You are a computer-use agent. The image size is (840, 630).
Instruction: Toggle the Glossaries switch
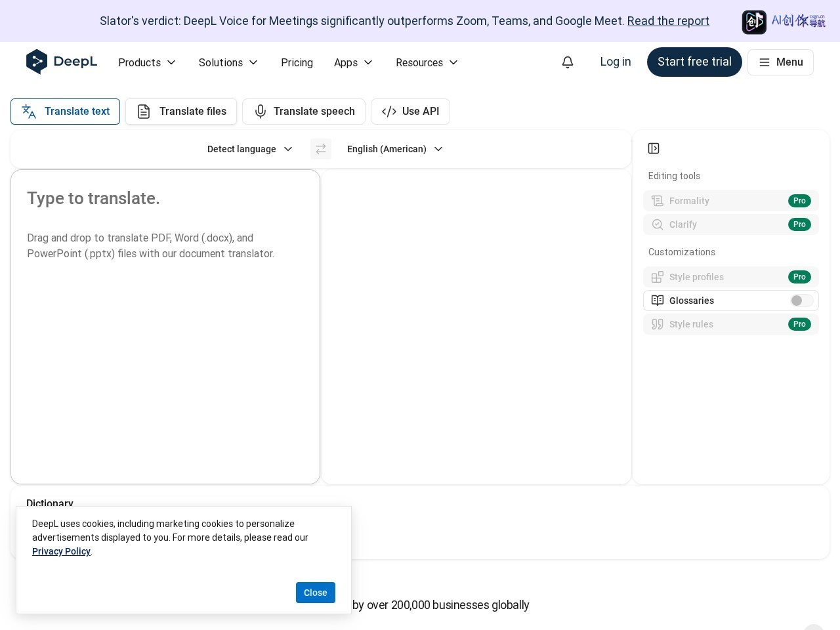(x=802, y=301)
